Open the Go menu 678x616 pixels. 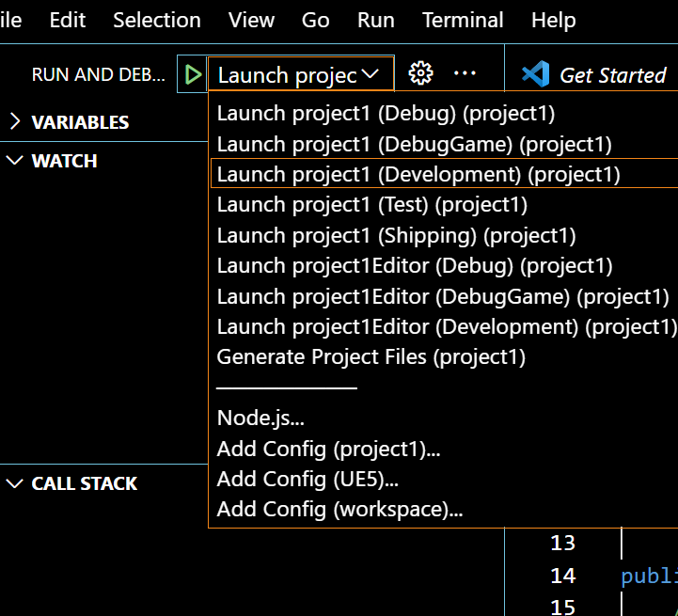[316, 20]
